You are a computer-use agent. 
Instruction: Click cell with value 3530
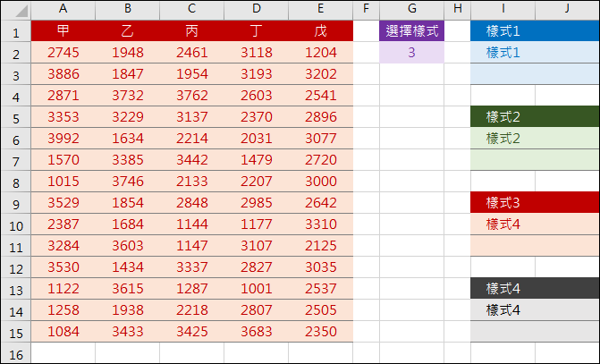63,267
